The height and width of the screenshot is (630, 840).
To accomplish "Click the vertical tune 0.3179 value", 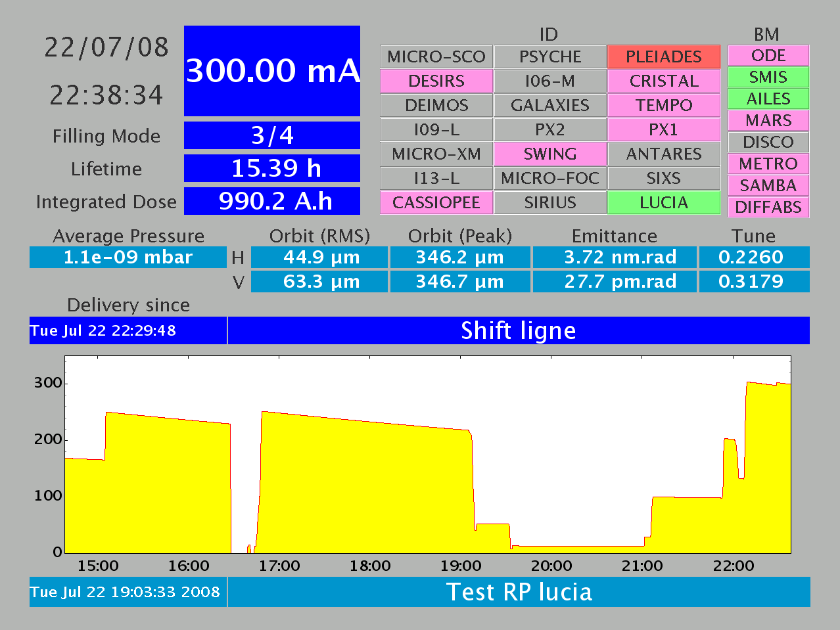I will click(x=753, y=281).
